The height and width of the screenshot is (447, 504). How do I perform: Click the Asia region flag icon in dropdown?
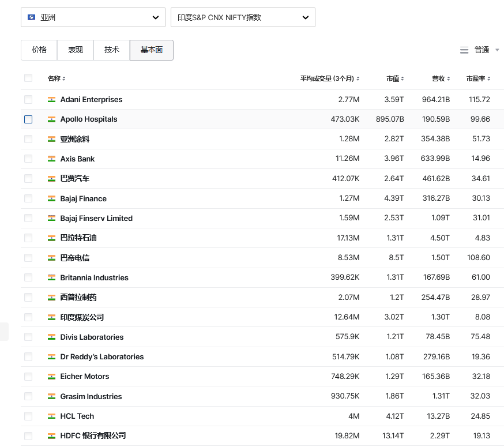[32, 17]
